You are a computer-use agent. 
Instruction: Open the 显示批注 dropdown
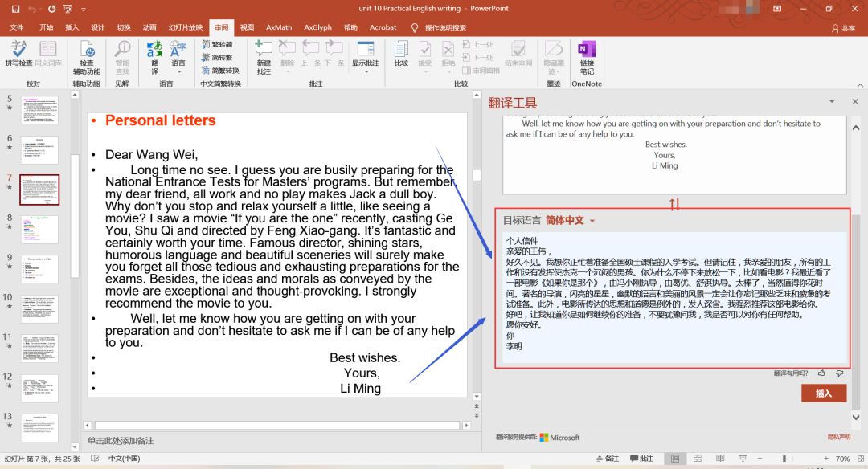[x=366, y=58]
